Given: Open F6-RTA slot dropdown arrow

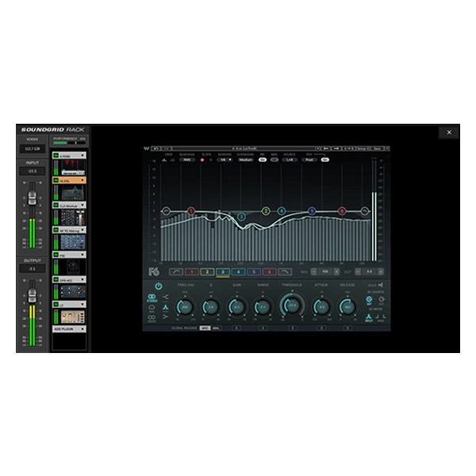Looking at the screenshot, I should (83, 180).
